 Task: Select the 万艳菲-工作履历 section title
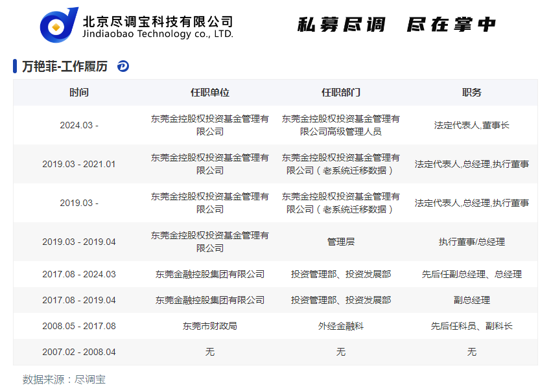point(65,66)
